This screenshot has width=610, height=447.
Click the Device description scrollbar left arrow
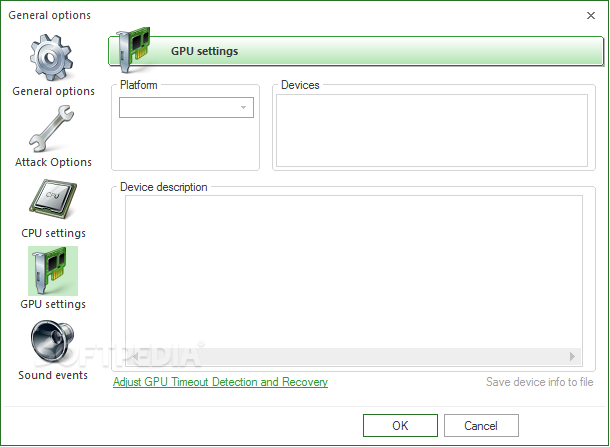[135, 356]
